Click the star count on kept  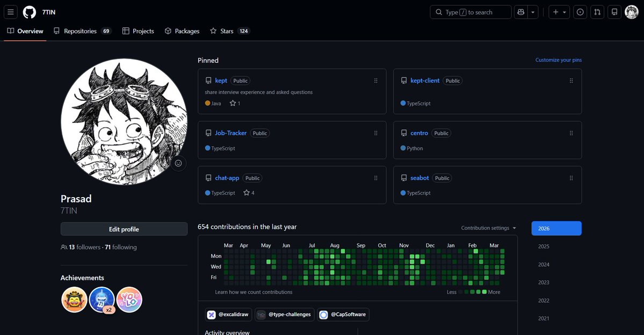pyautogui.click(x=235, y=104)
